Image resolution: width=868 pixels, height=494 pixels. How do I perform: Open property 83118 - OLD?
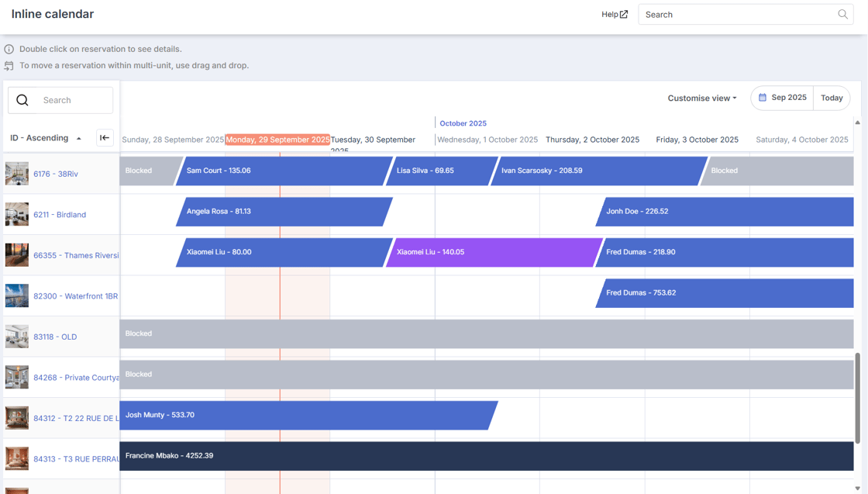tap(55, 337)
